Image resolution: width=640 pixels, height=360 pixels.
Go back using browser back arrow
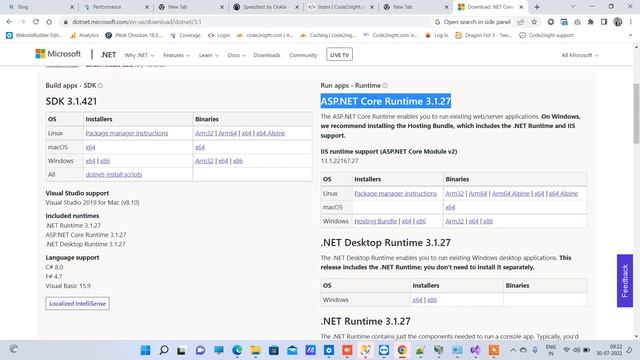pos(9,22)
